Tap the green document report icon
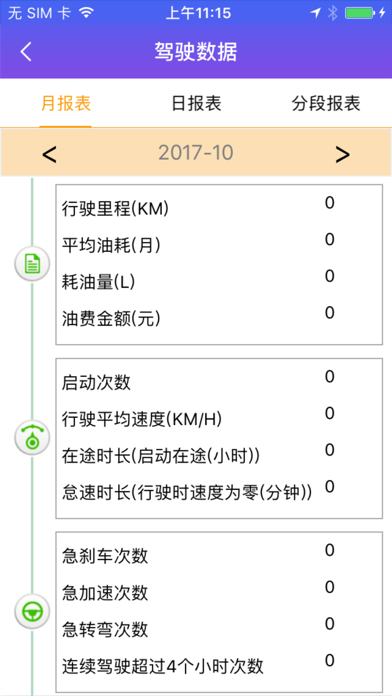This screenshot has height=696, width=392. pos(32,264)
